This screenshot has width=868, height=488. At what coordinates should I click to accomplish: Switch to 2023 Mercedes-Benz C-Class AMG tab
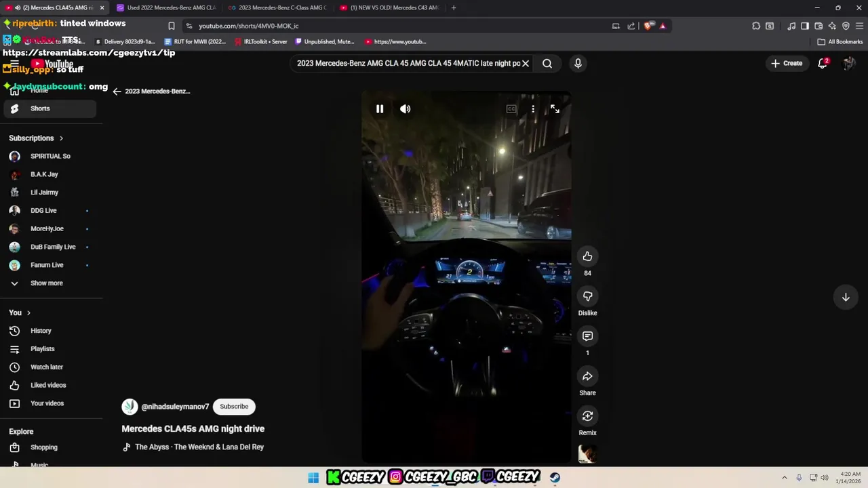[277, 7]
